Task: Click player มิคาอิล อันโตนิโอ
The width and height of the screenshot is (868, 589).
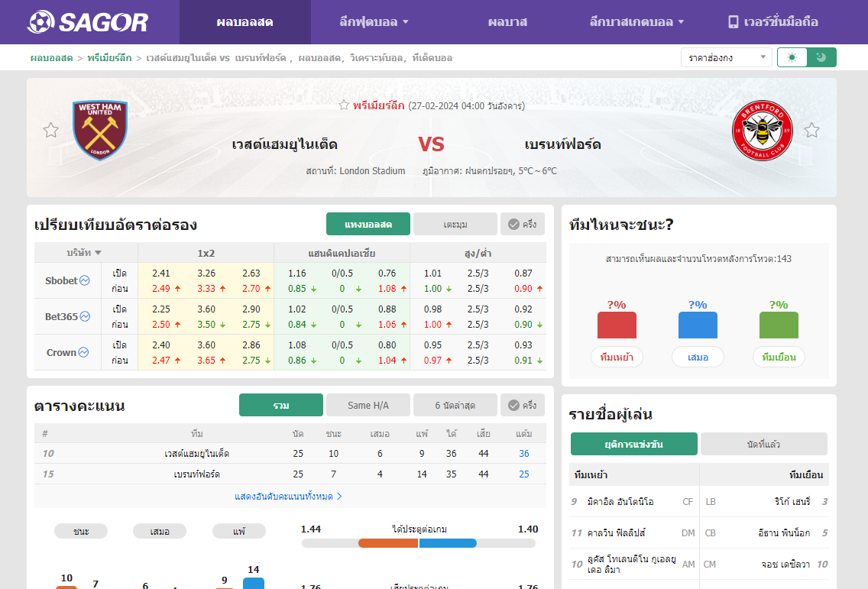Action: click(x=620, y=502)
